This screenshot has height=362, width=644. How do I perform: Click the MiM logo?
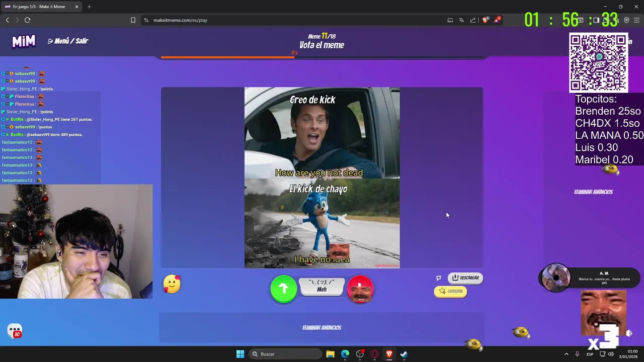click(x=24, y=41)
